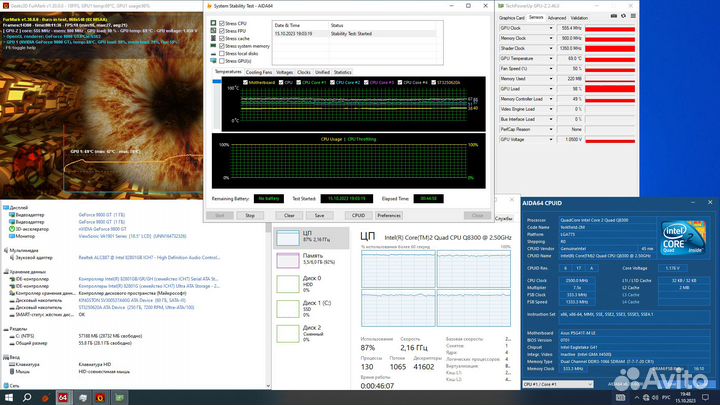Switch to the Statistics tab

pos(343,73)
